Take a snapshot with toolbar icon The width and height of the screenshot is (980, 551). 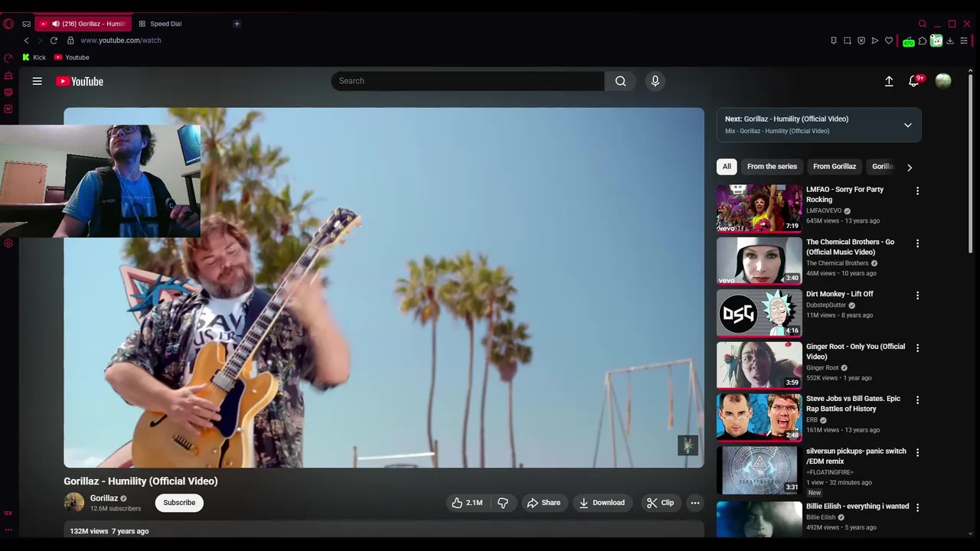tap(848, 41)
